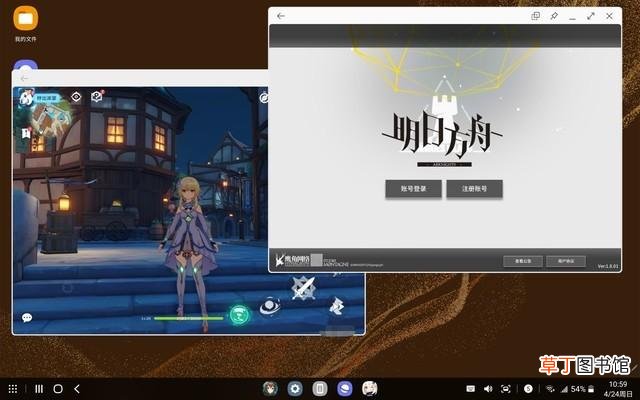Open 查看公告 announcements button in Arknights footer
Screen dimensions: 640x400
click(x=523, y=261)
